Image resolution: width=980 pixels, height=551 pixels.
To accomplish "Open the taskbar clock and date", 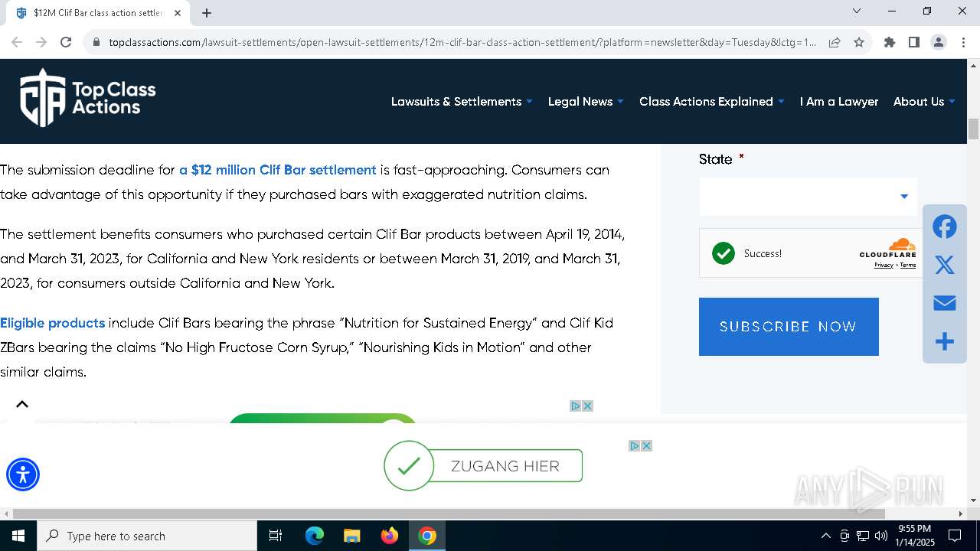I will click(915, 536).
